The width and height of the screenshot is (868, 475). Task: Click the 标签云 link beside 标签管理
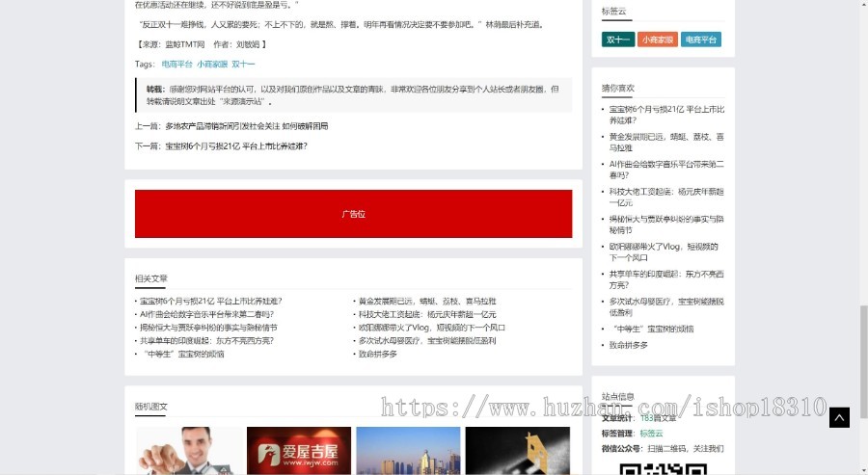[651, 434]
